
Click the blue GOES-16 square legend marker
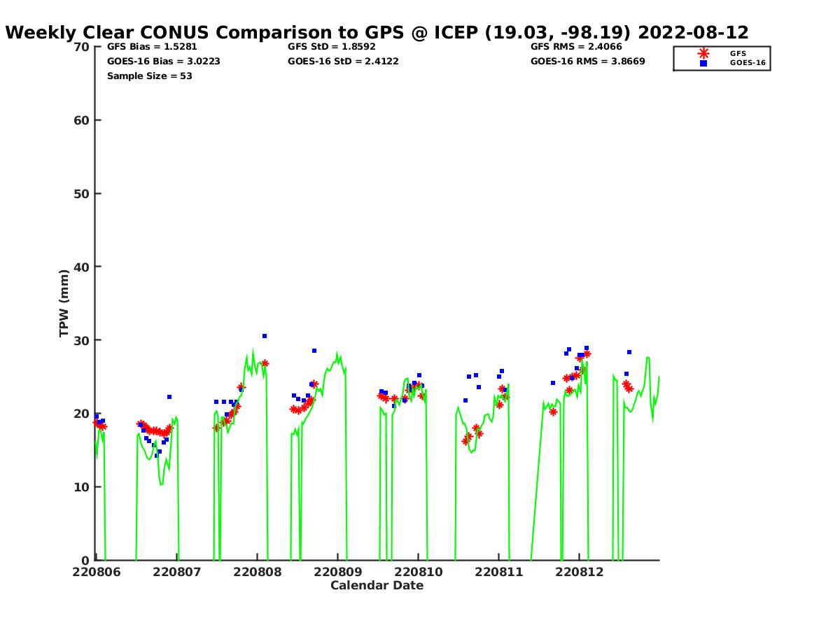(x=703, y=63)
